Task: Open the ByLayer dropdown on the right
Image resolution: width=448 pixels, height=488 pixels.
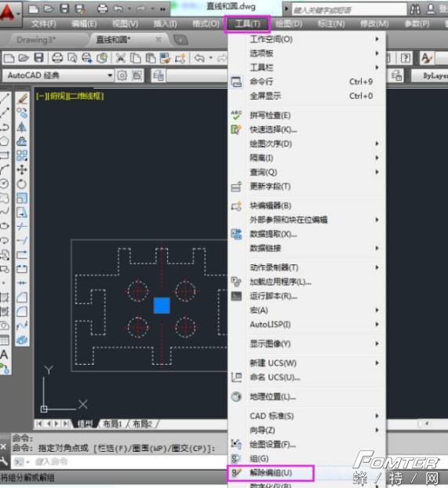Action: point(430,75)
